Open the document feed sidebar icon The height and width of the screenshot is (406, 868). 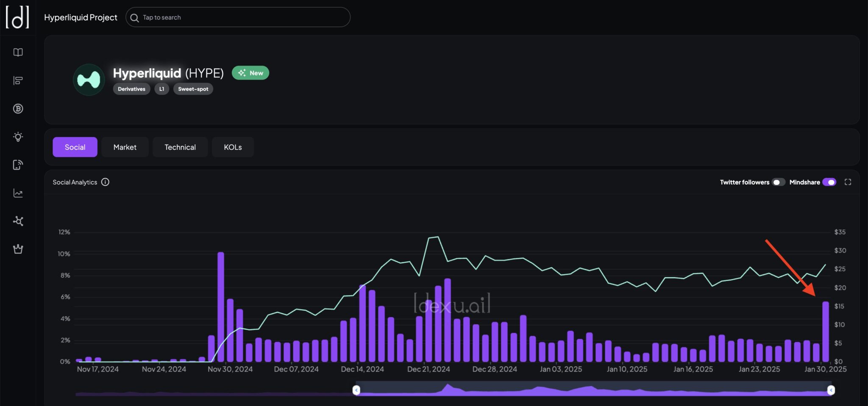tap(18, 165)
